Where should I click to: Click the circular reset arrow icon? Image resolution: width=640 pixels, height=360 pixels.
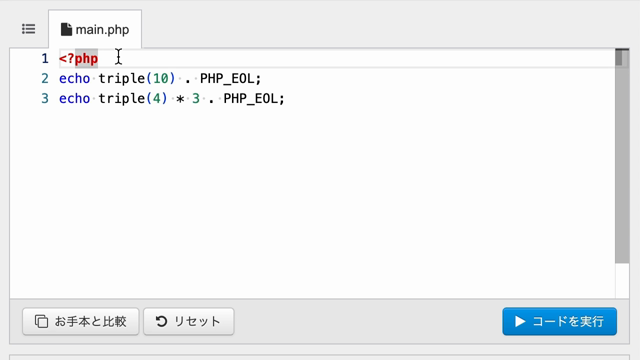pos(162,321)
